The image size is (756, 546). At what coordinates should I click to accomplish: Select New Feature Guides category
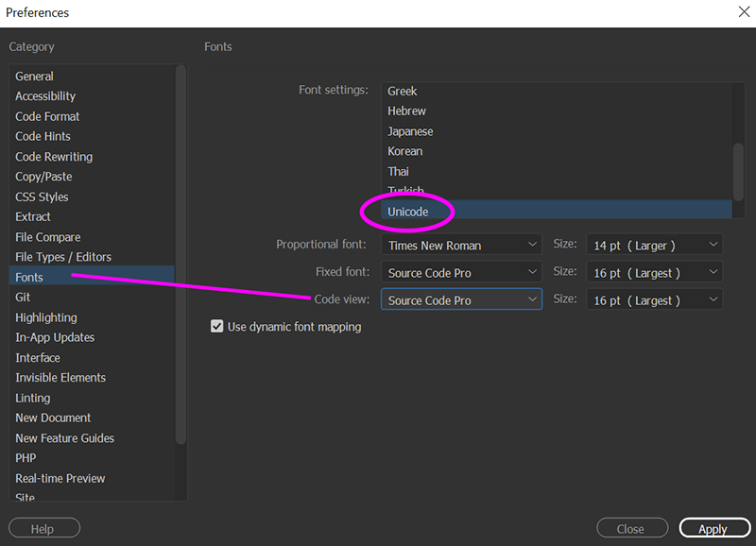[x=92, y=438]
